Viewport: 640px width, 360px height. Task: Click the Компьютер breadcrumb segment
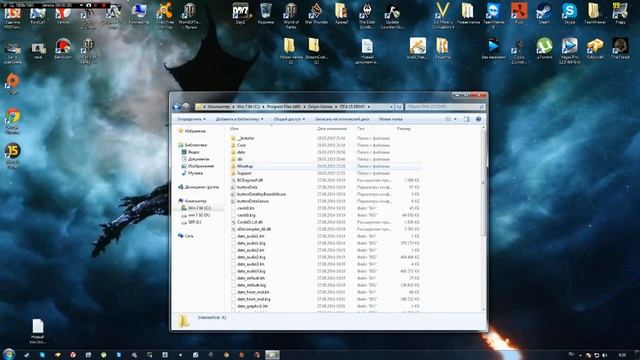pyautogui.click(x=218, y=107)
